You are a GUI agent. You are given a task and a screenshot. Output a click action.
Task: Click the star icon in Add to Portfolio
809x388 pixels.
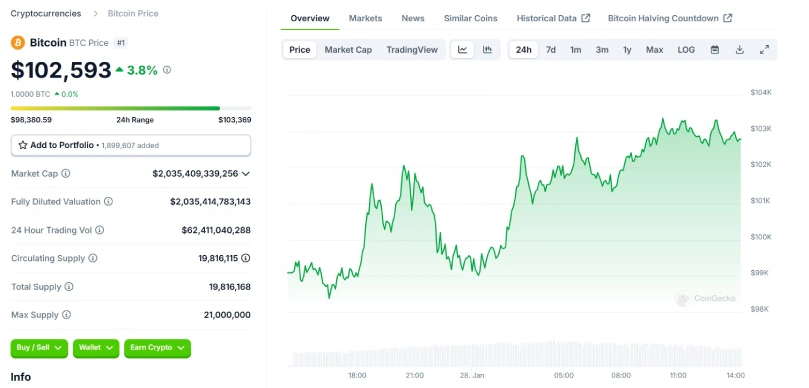(x=23, y=146)
